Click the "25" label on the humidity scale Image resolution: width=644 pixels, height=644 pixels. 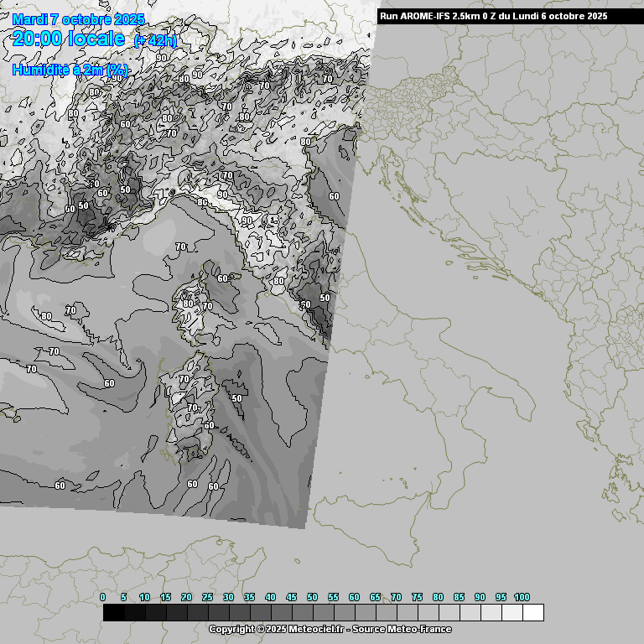coord(207,597)
